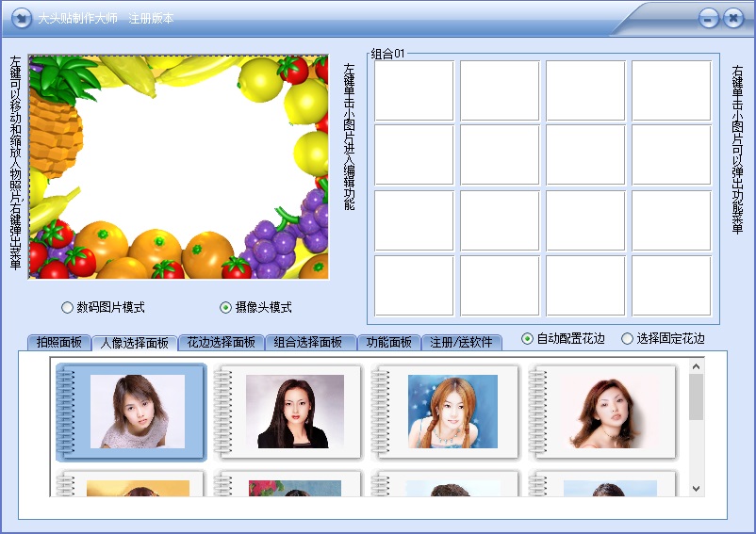Image resolution: width=756 pixels, height=534 pixels.
Task: Choose the red-haired woman portrait
Action: (603, 413)
